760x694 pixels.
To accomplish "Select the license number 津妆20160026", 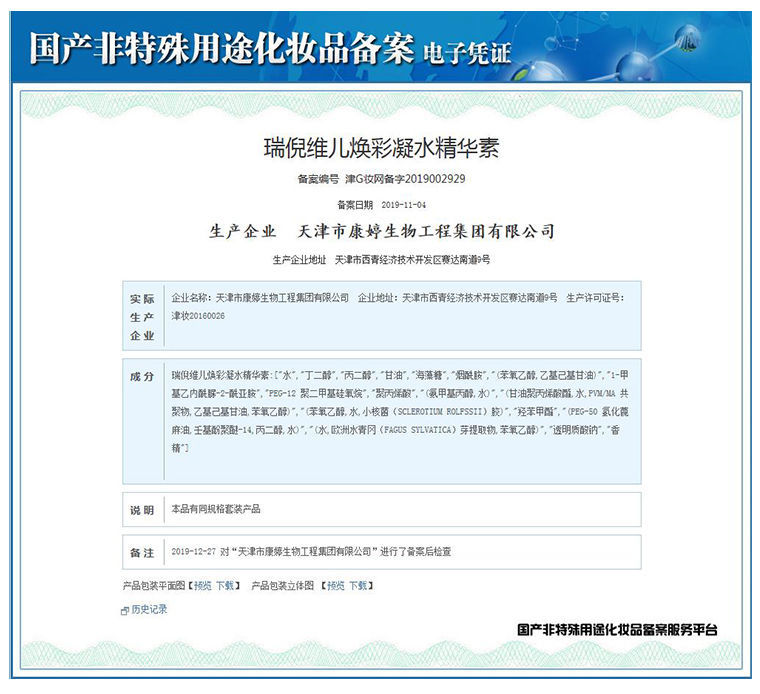I will coord(198,316).
